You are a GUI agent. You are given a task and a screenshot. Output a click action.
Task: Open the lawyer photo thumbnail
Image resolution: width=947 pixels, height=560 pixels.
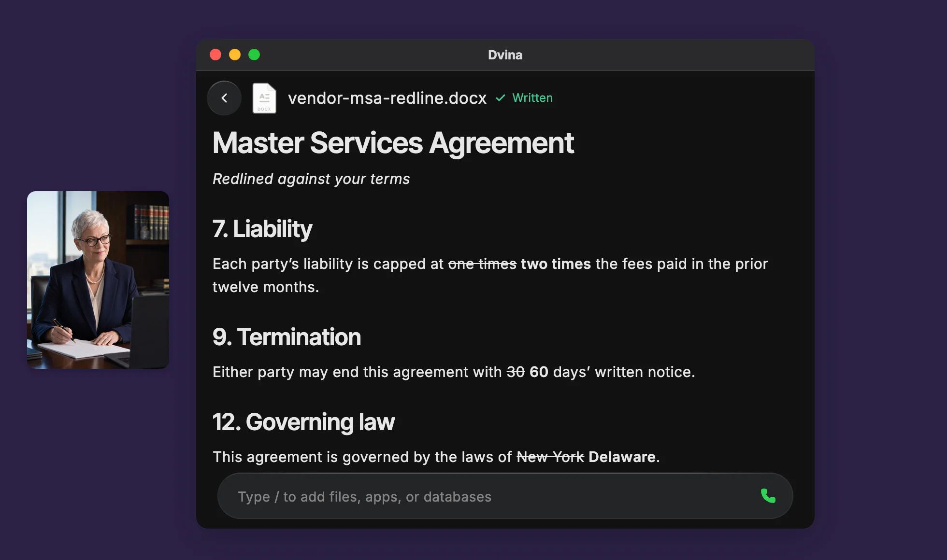coord(98,280)
